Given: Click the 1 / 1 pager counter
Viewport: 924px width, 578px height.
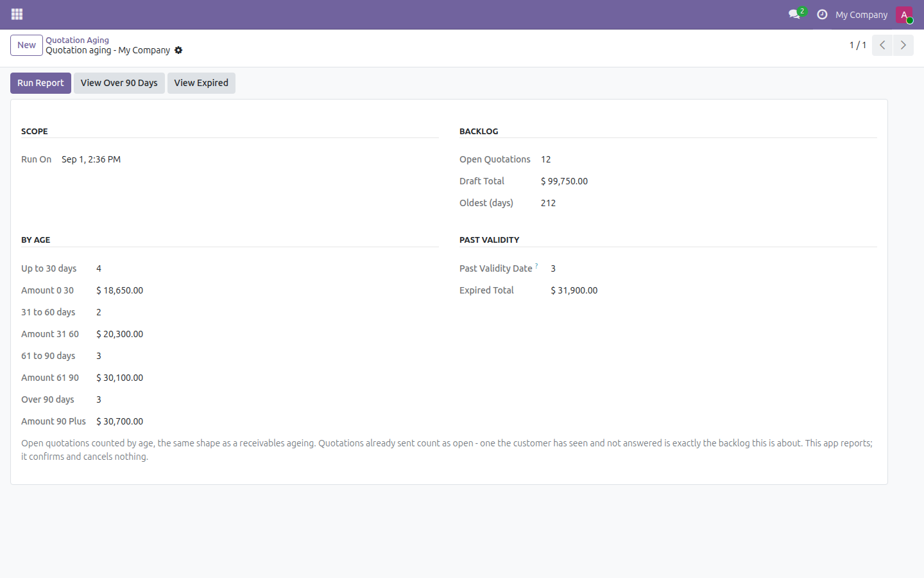Looking at the screenshot, I should click(858, 45).
